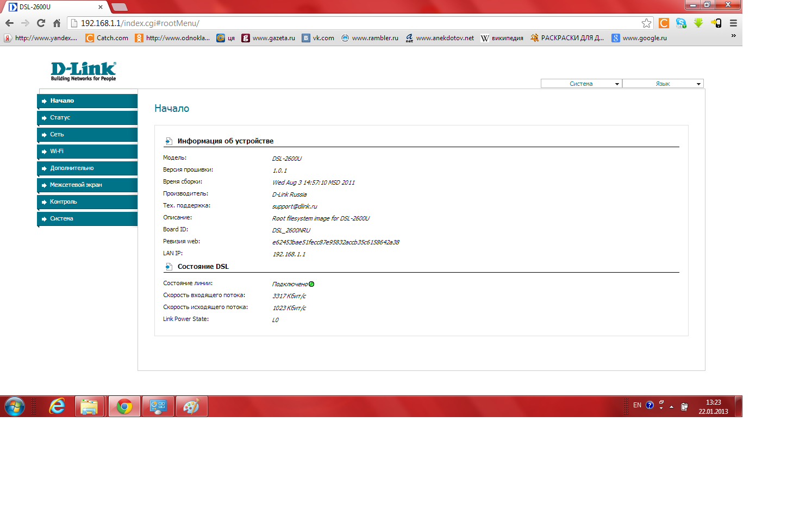The width and height of the screenshot is (812, 529).
Task: Open the Дополнительно side menu item
Action: [87, 168]
